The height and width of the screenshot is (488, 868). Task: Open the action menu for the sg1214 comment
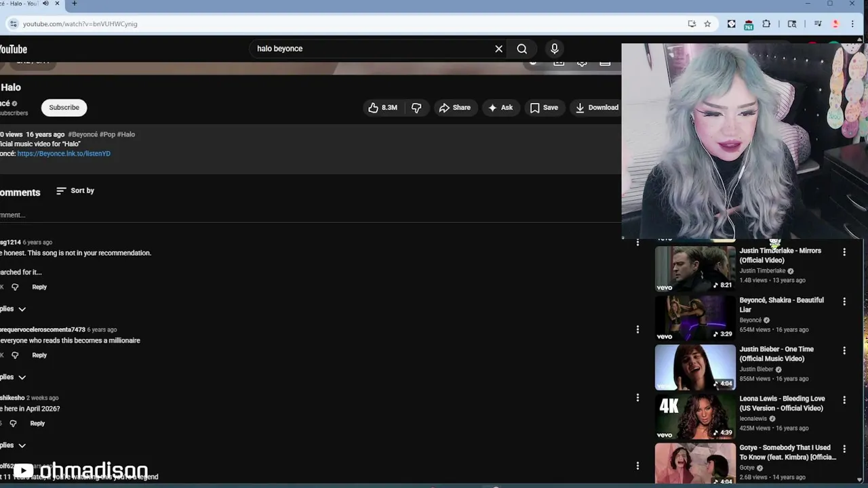coord(637,243)
